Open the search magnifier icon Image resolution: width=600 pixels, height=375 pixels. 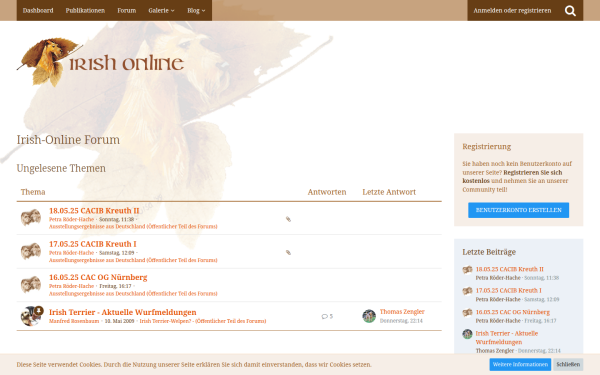pos(570,11)
